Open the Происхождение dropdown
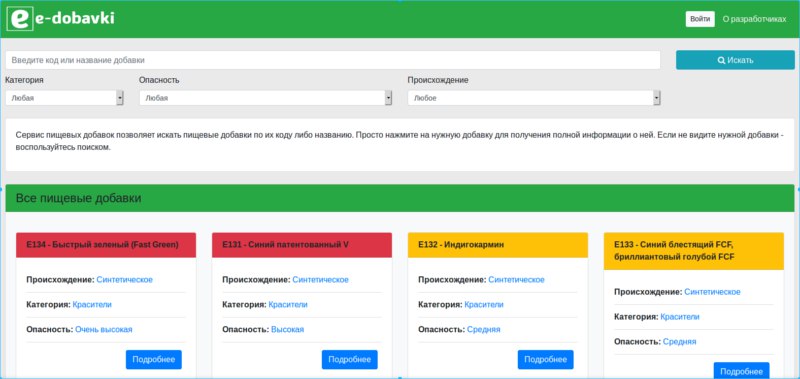 point(534,98)
